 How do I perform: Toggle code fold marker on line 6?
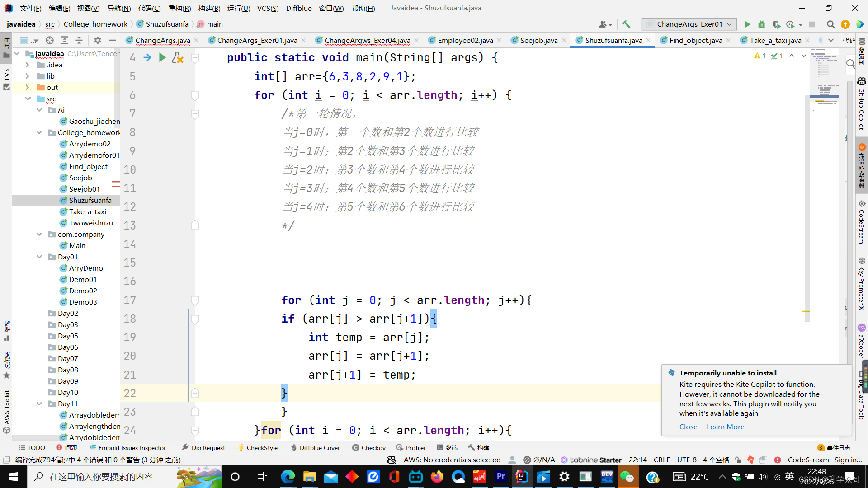(x=195, y=95)
